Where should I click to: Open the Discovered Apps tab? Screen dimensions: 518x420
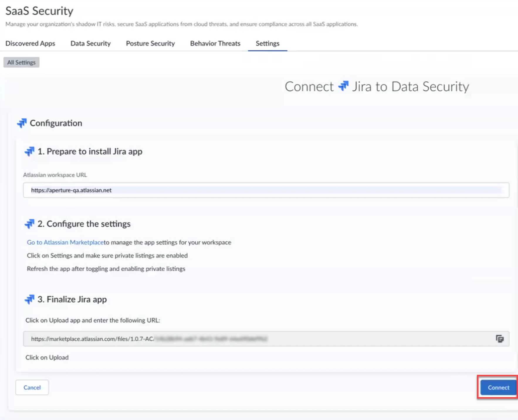click(x=30, y=43)
